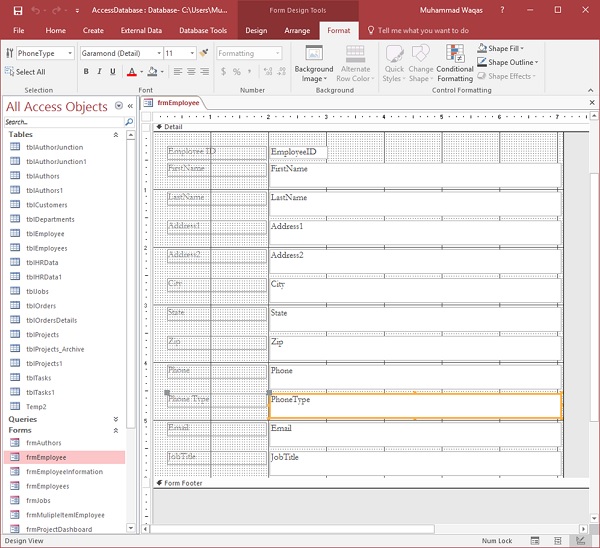Click the navigation pane search magnifier icon
Screen dimensions: 600x548
pyautogui.click(x=128, y=121)
